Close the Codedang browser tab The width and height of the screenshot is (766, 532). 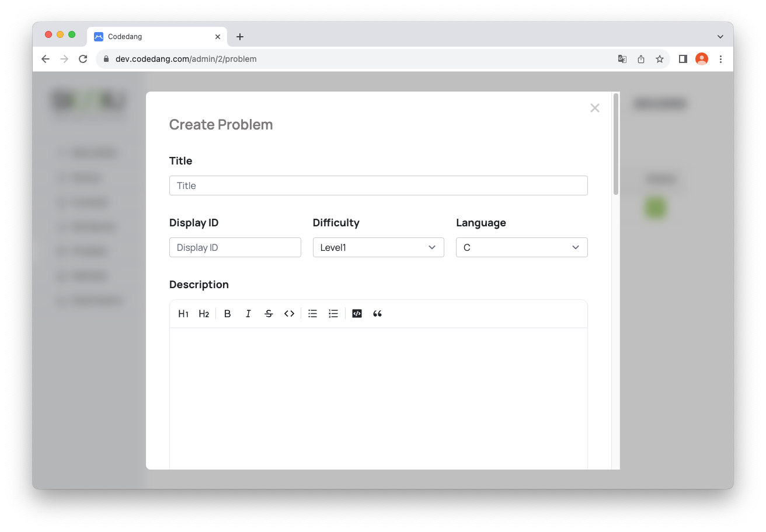(x=218, y=36)
